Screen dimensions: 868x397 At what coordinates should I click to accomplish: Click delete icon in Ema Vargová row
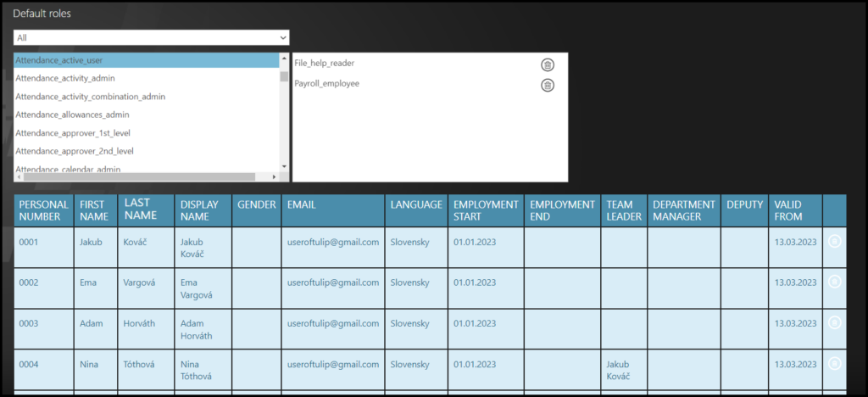[x=834, y=282]
